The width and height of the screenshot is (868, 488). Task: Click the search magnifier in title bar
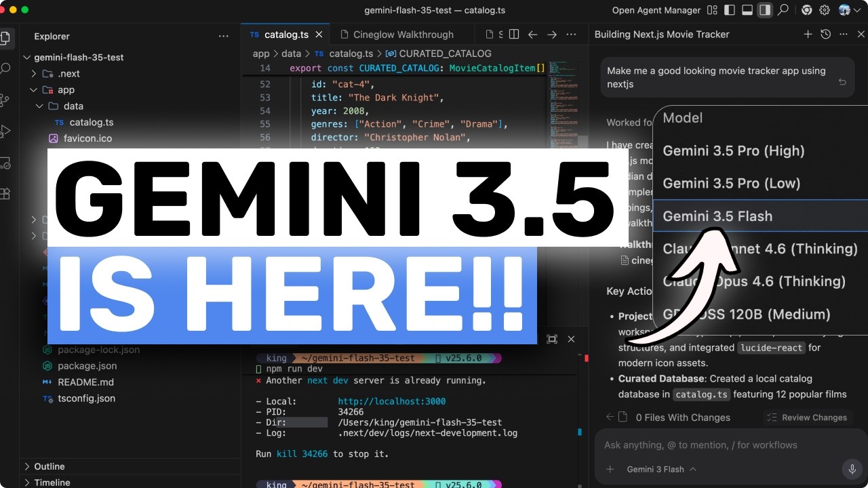[783, 10]
